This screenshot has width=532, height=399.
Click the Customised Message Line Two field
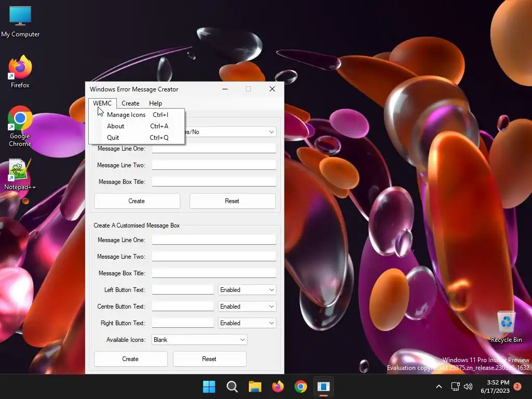(214, 257)
